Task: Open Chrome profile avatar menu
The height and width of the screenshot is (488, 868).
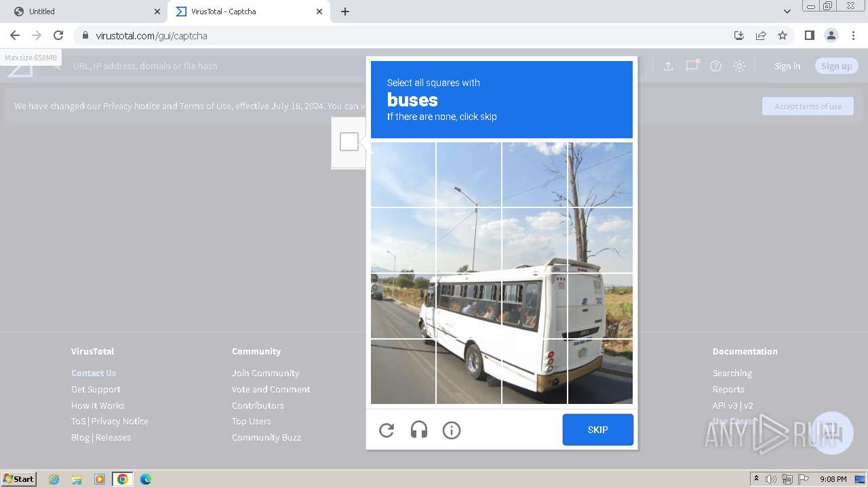Action: 831,35
